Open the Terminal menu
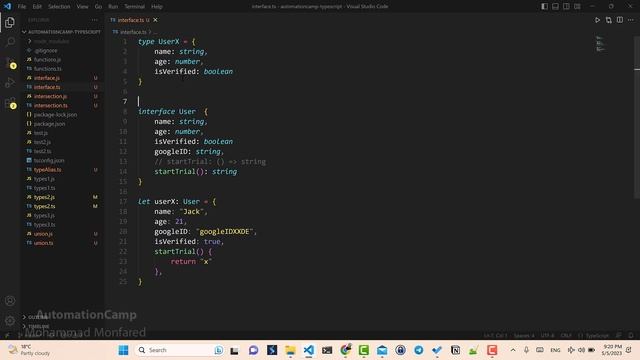Screen dimensions: 640x360 (134, 7)
